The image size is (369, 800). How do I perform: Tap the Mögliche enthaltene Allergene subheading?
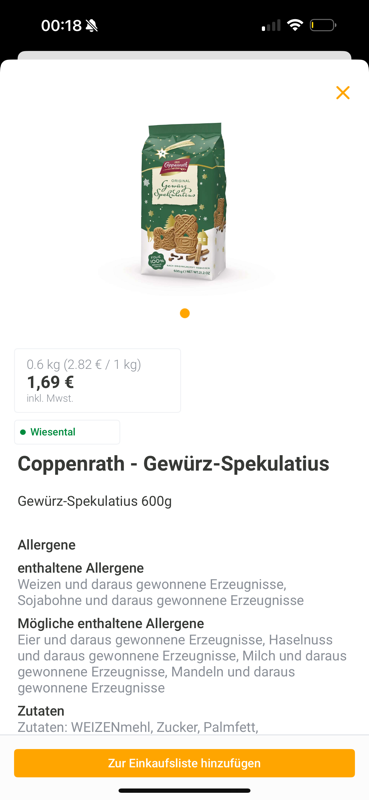(x=111, y=623)
